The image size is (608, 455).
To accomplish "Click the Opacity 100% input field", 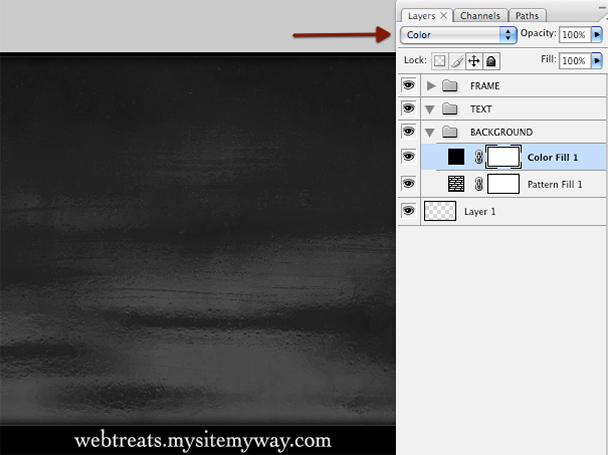I will point(575,35).
